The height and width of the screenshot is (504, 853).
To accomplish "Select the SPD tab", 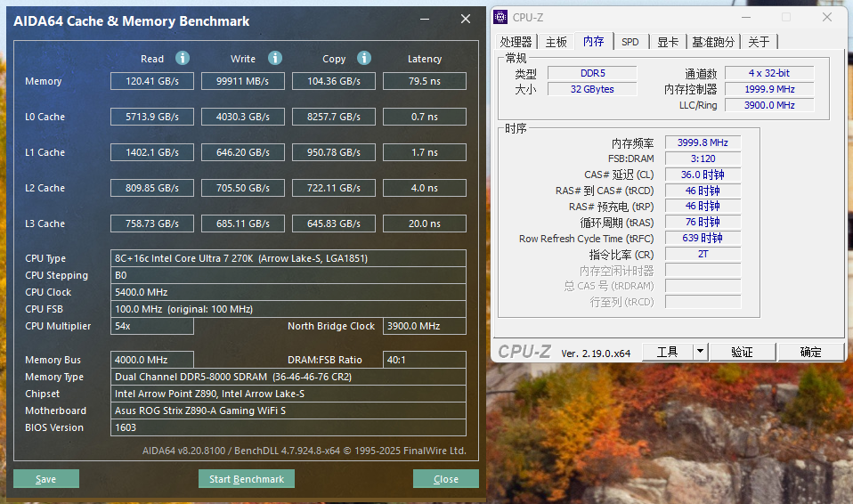I will click(630, 42).
